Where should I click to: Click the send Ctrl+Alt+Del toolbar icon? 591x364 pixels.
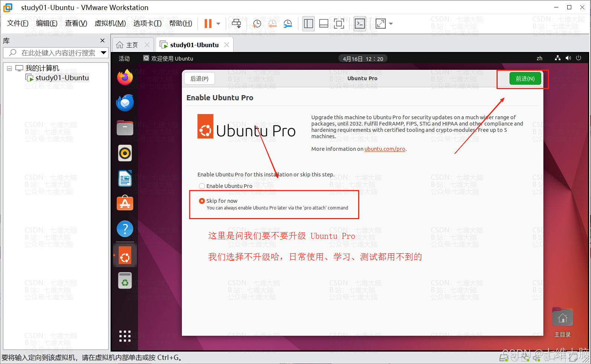[x=236, y=24]
